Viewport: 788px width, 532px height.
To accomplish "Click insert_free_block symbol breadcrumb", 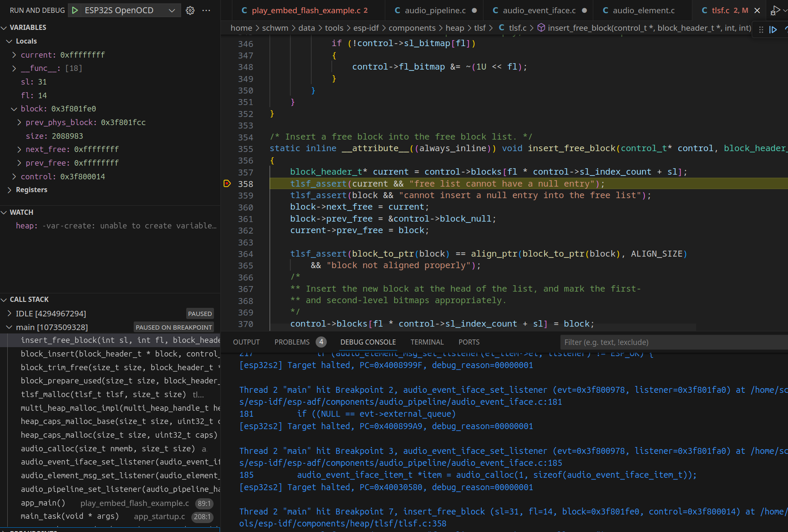I will click(x=644, y=28).
